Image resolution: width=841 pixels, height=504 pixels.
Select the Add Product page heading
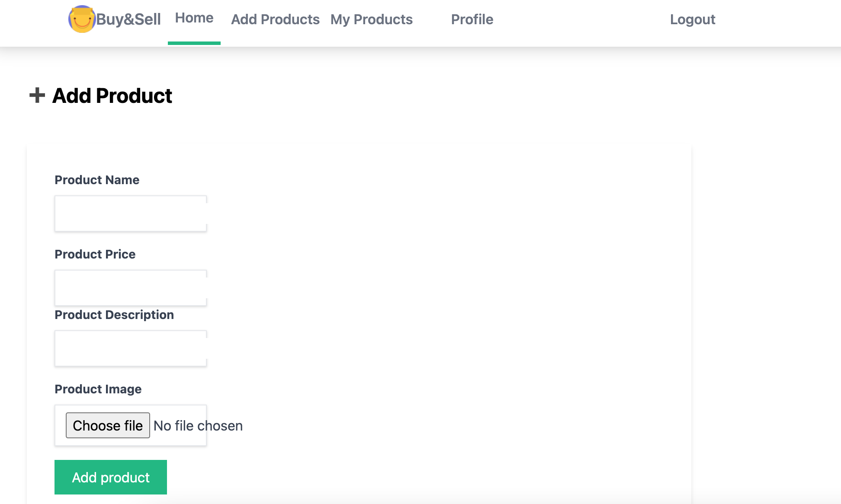click(x=112, y=96)
